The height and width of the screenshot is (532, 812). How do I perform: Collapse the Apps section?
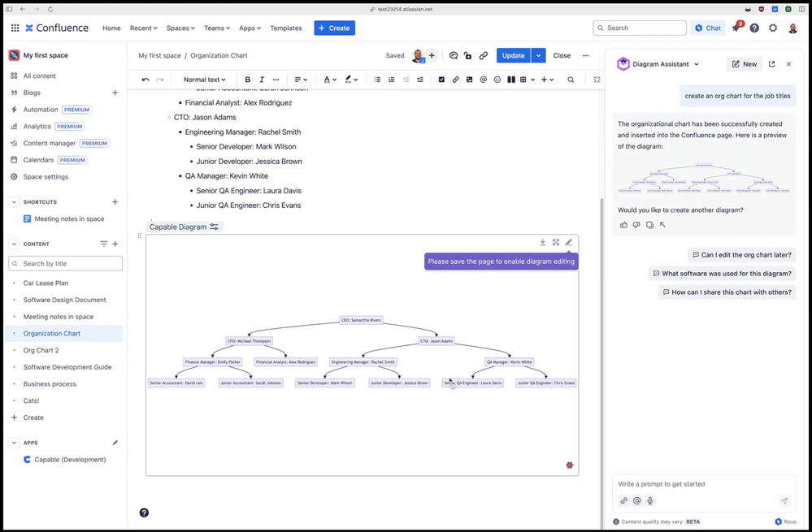click(14, 443)
